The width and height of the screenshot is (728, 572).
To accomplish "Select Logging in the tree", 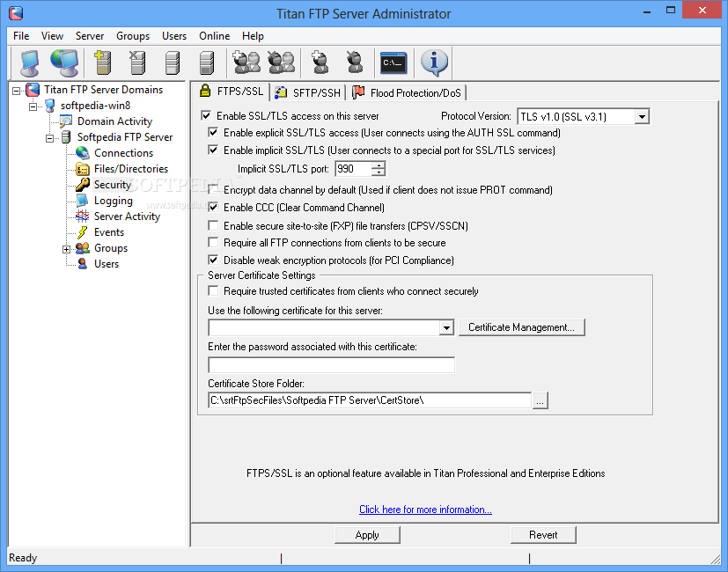I will pyautogui.click(x=114, y=201).
